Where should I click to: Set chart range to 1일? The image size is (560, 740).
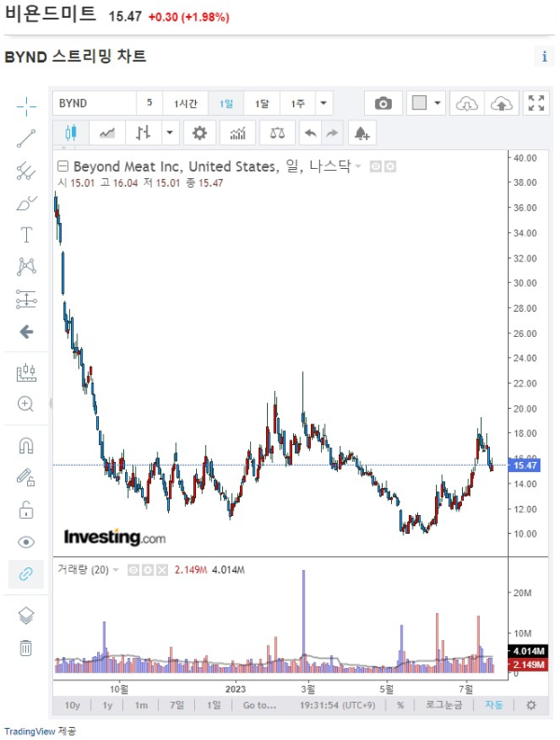tap(214, 705)
